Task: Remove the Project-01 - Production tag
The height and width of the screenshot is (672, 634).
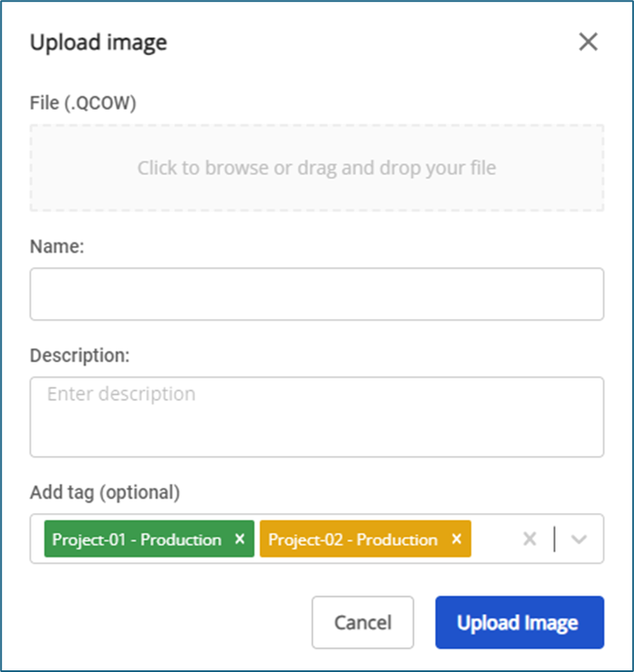Action: [x=240, y=539]
